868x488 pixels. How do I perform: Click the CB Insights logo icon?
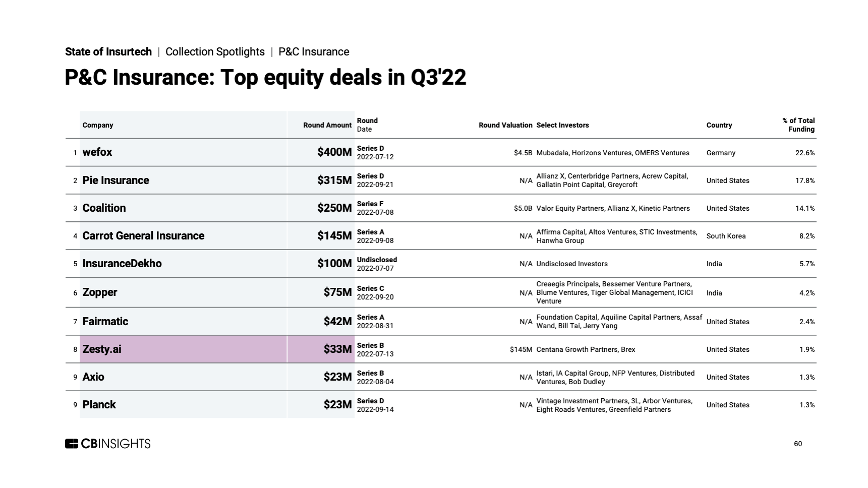(x=72, y=444)
